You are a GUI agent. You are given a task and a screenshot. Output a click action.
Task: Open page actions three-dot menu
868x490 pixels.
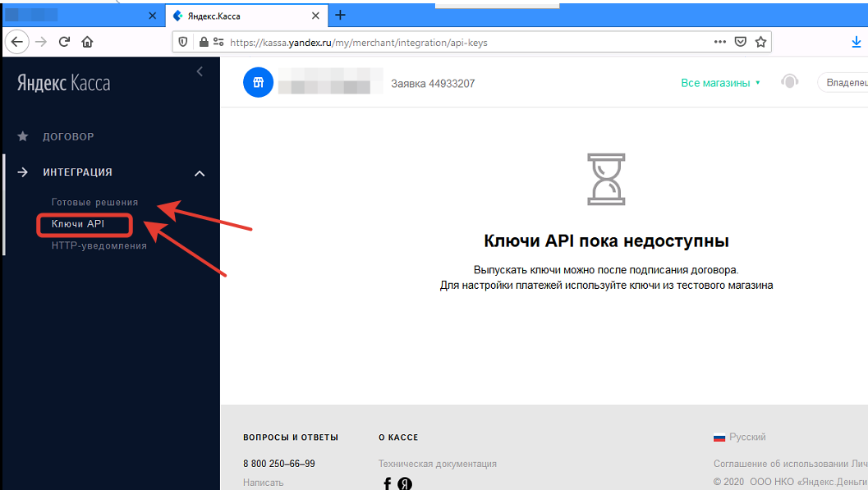coord(719,42)
